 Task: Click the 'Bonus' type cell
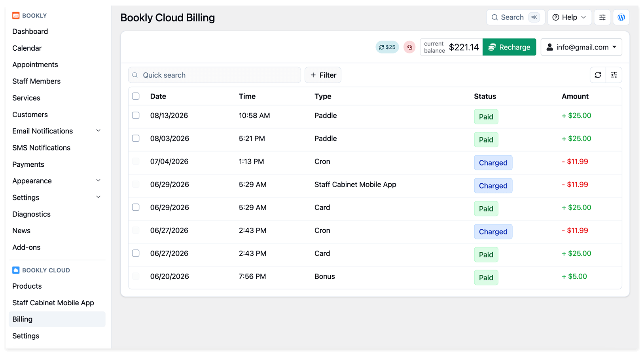point(325,276)
